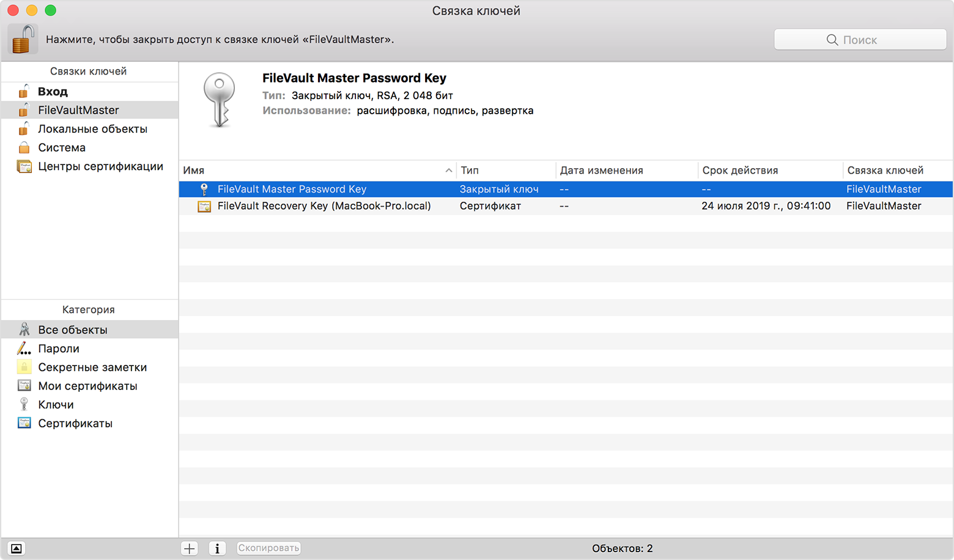This screenshot has height=560, width=954.
Task: Click the certificate icon beside Мои сертификаты
Action: [24, 386]
